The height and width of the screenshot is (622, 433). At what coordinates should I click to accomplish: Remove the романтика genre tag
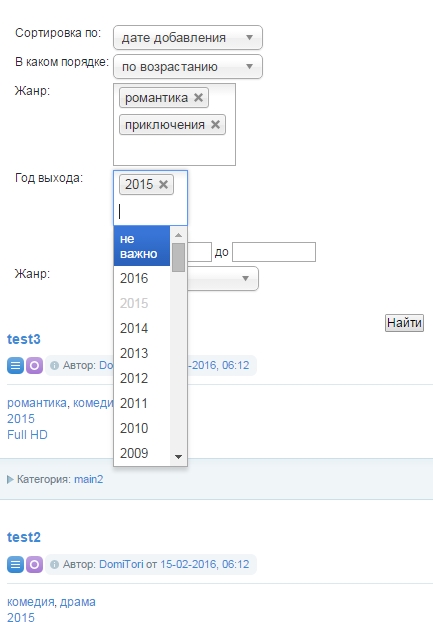(198, 98)
